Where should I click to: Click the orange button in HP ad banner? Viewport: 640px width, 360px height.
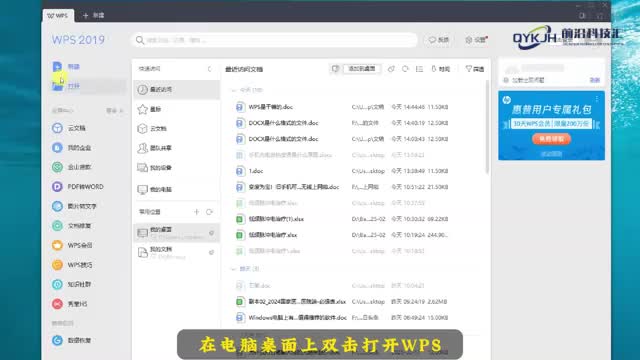point(551,139)
